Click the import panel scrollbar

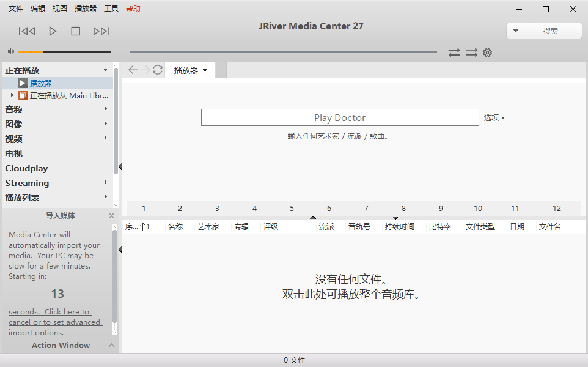tap(114, 276)
